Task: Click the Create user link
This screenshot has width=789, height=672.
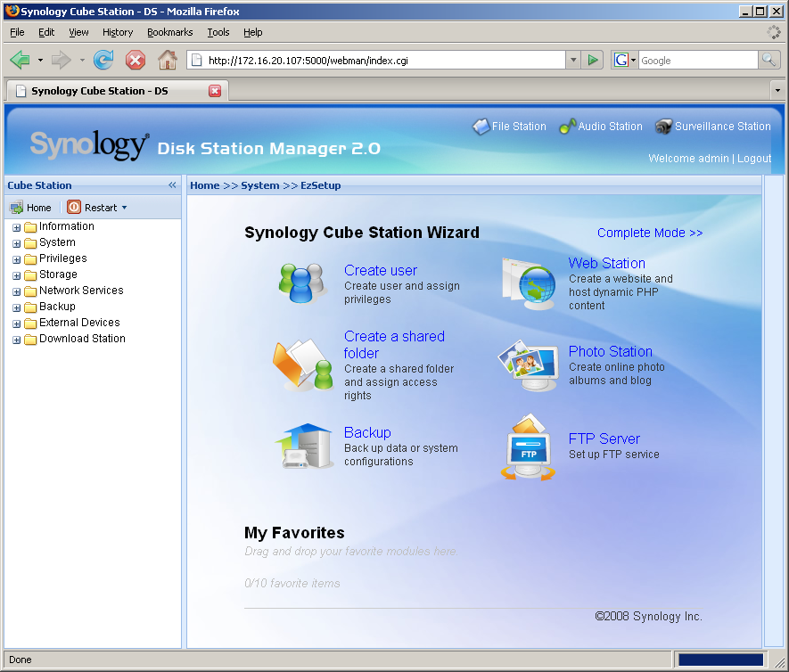Action: [381, 271]
